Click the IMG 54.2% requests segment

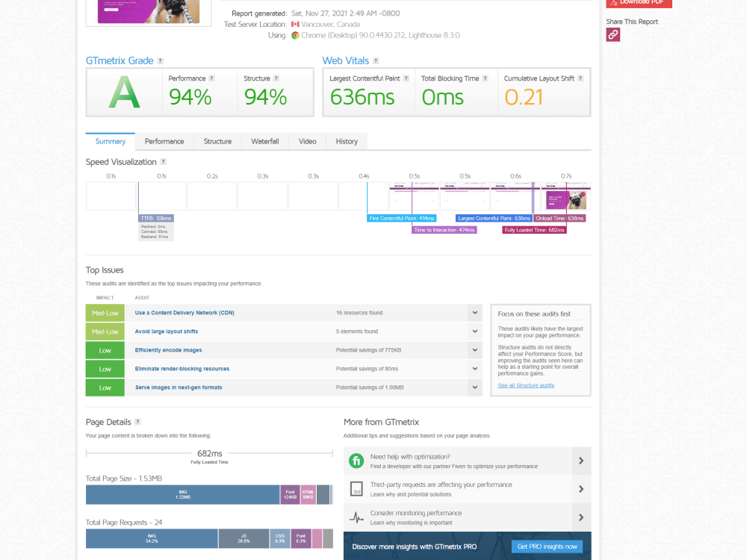[152, 538]
